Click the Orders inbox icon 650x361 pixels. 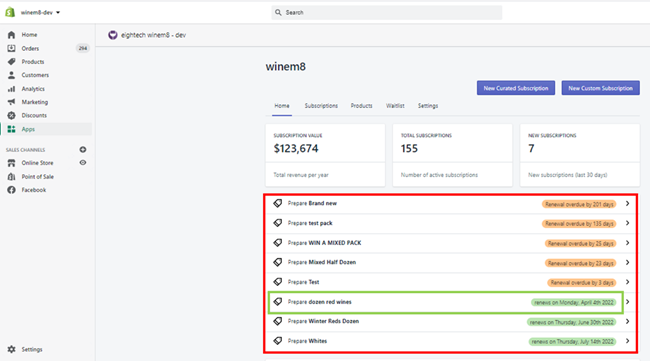click(x=11, y=48)
